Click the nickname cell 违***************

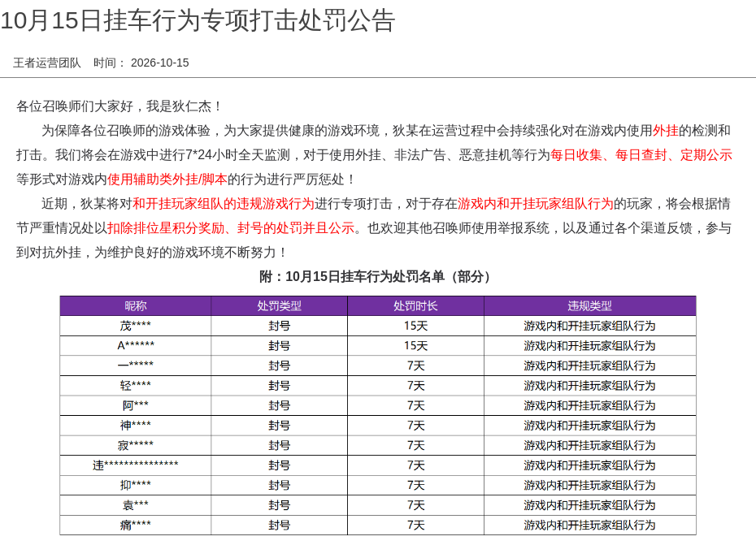pos(136,465)
